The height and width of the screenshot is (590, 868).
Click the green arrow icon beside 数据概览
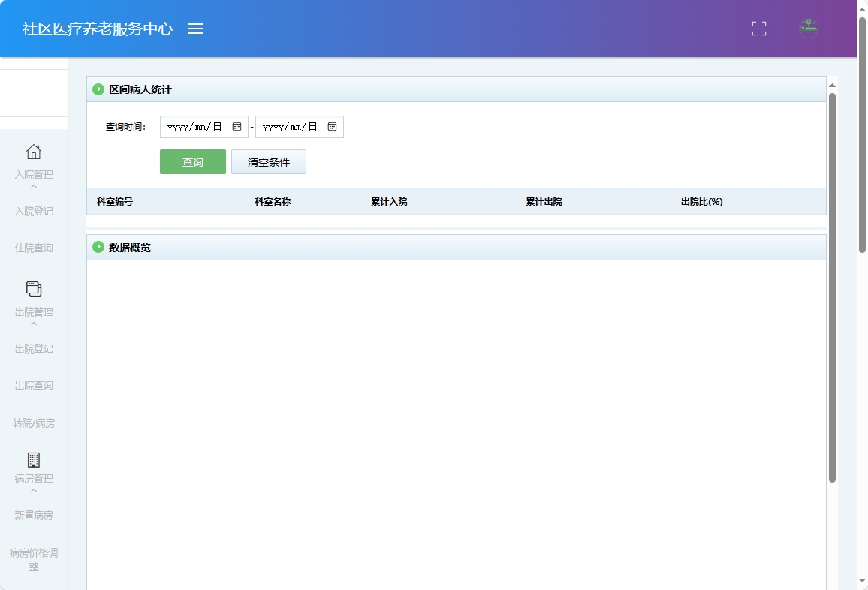tap(98, 247)
